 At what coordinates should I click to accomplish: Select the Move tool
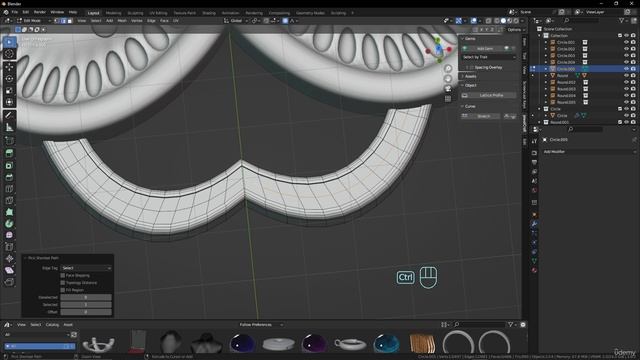pos(9,67)
